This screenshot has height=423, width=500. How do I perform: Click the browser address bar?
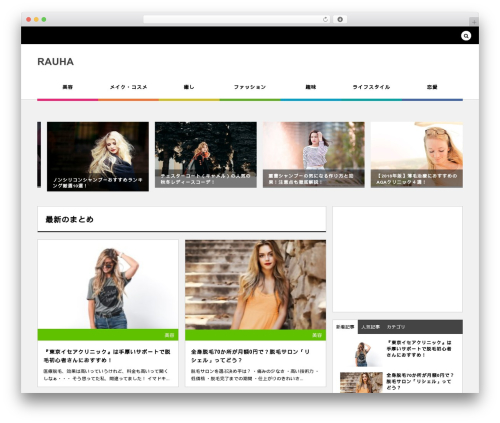(237, 19)
